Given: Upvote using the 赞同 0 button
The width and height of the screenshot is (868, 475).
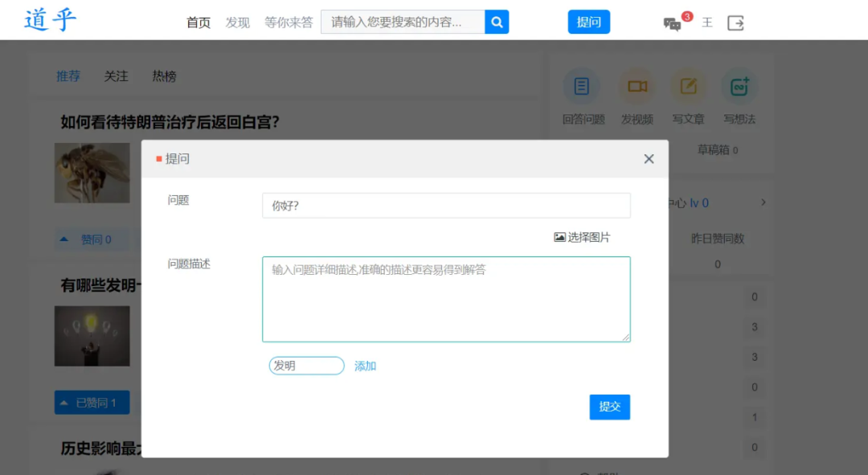Looking at the screenshot, I should [92, 240].
